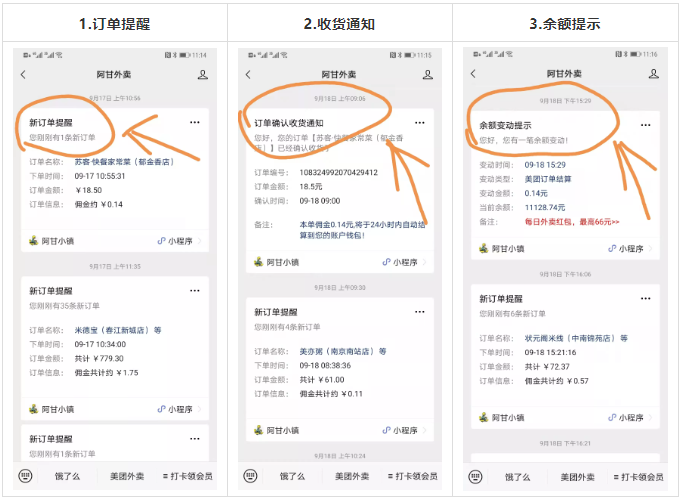Tap the order name 状元阁米线（中南锦苑店）等
Image resolution: width=683 pixels, height=502 pixels.
click(576, 338)
